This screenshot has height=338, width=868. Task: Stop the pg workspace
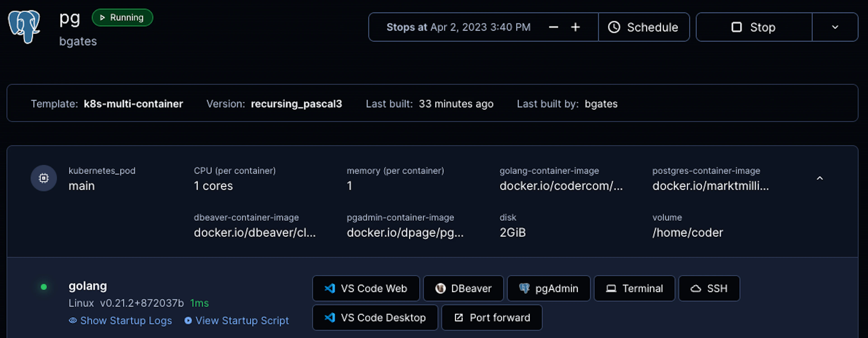(754, 27)
